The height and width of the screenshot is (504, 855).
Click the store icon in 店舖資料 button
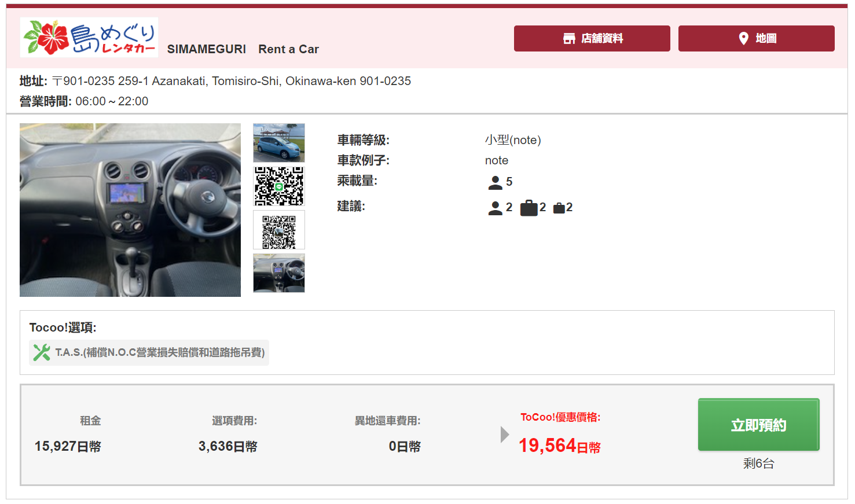tap(569, 38)
